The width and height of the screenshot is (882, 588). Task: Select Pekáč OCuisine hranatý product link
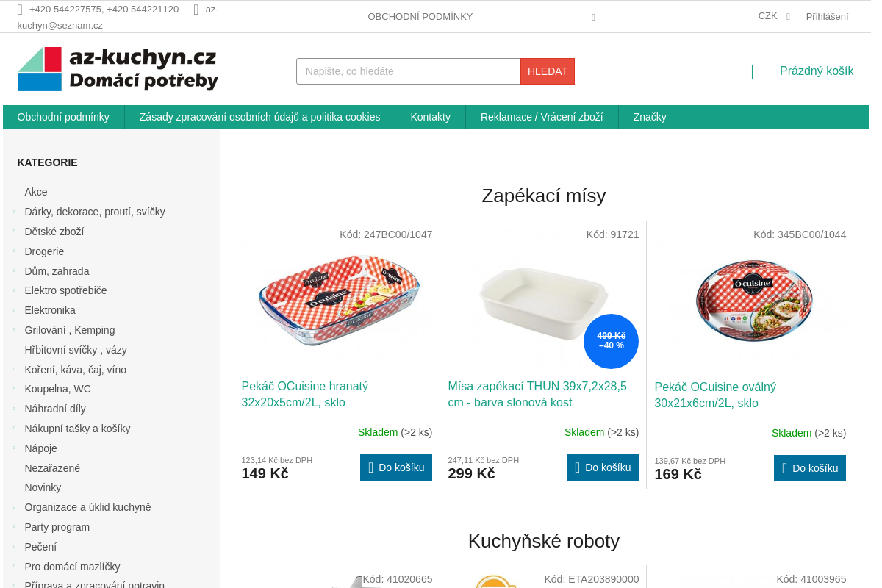click(304, 394)
